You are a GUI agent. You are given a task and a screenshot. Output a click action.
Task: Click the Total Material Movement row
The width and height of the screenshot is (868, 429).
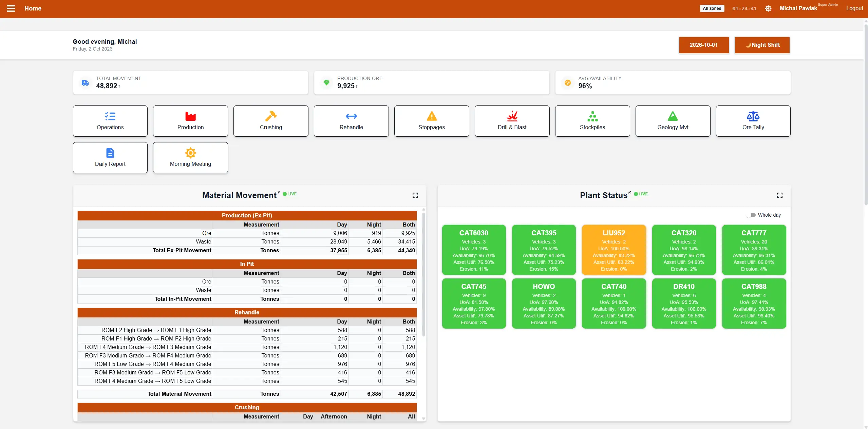(x=247, y=394)
